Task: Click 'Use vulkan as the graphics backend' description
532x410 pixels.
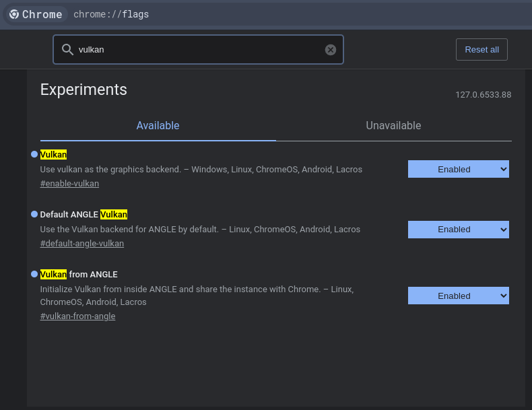Action: coord(201,169)
